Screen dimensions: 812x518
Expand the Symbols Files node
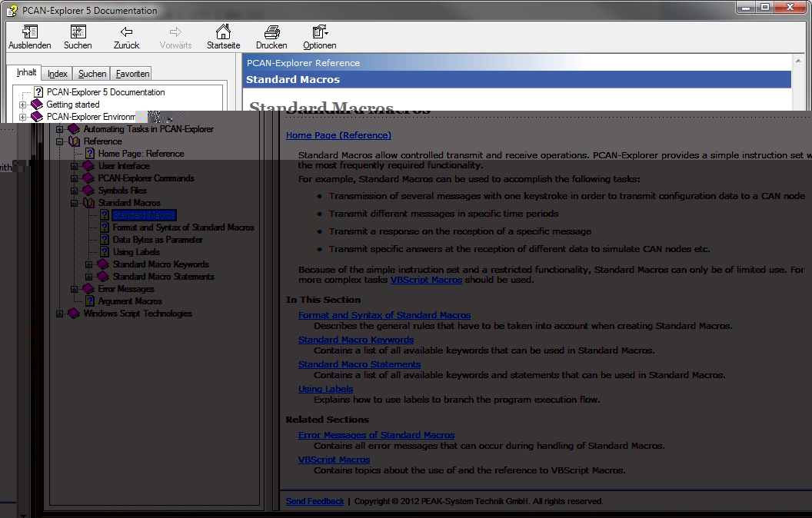[74, 191]
